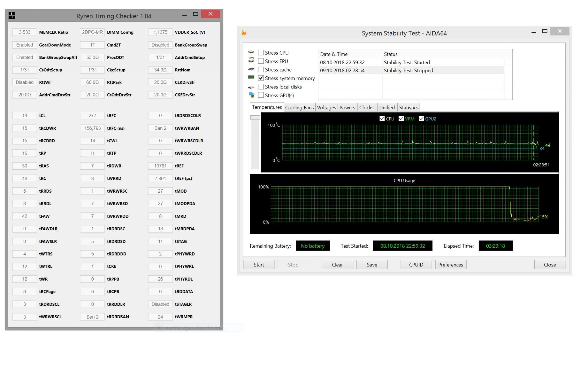
Task: Maximize the Ryzen Timing Checker window
Action: click(x=196, y=14)
